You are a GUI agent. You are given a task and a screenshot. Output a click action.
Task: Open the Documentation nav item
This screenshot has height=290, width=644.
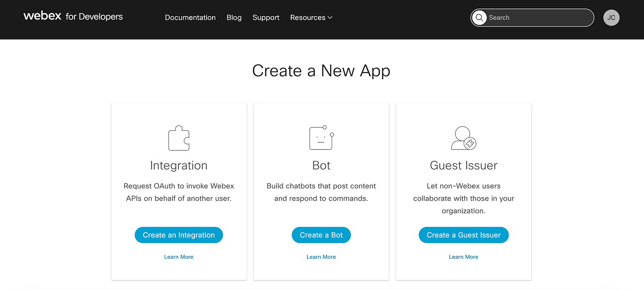coord(190,17)
